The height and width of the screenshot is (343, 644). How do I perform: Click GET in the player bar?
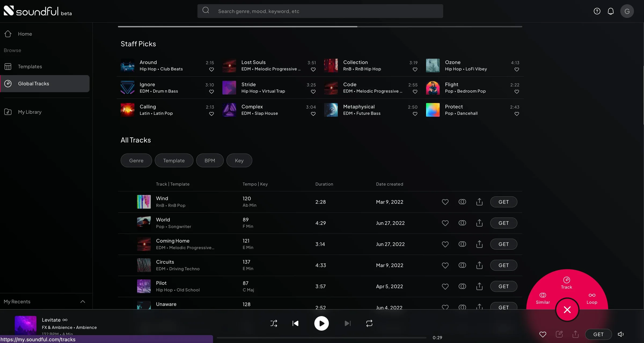pyautogui.click(x=598, y=334)
